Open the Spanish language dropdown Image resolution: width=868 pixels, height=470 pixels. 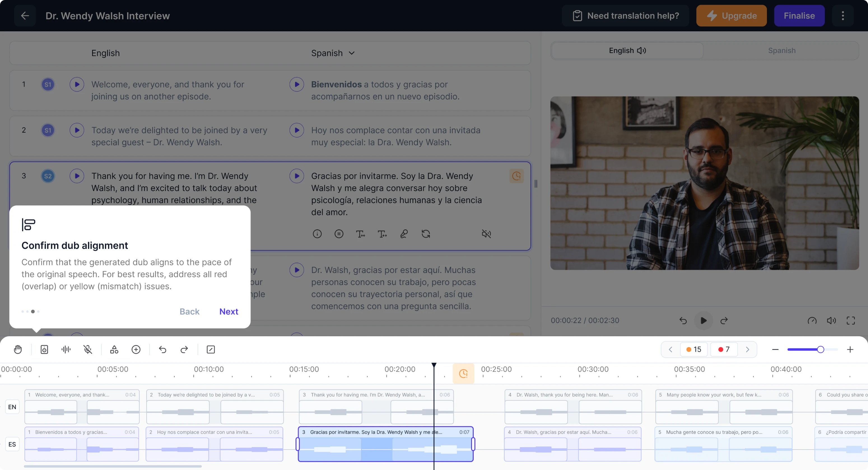333,53
